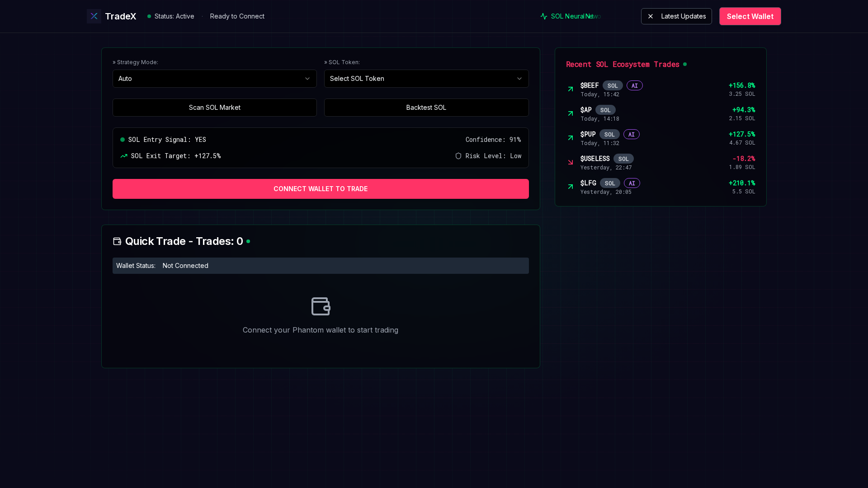Viewport: 868px width, 488px height.
Task: Click the up arrow icon for $BEEF trade
Action: [571, 89]
